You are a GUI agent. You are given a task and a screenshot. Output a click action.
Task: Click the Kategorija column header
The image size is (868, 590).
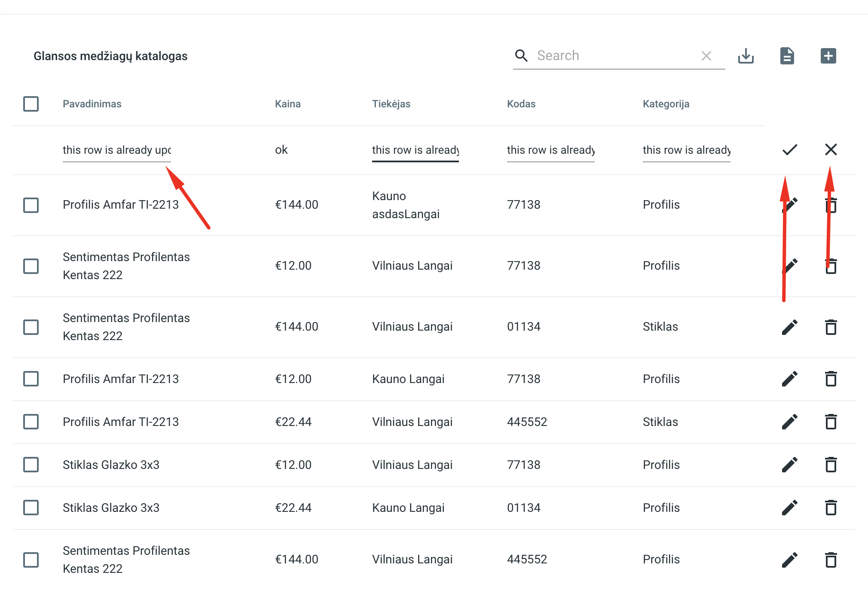point(666,103)
